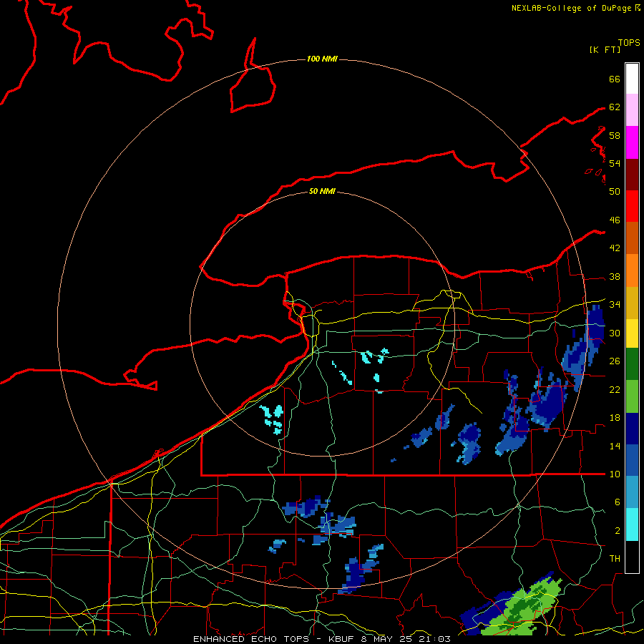Click the dark red 50-54 kft swatch
Viewport: 644px width, 644px height.
[632, 174]
